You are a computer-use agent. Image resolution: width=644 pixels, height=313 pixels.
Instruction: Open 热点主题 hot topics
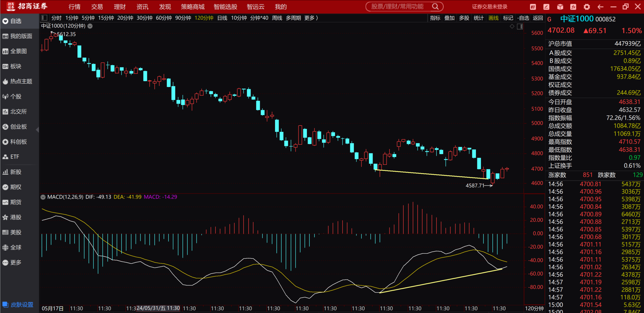coord(19,82)
